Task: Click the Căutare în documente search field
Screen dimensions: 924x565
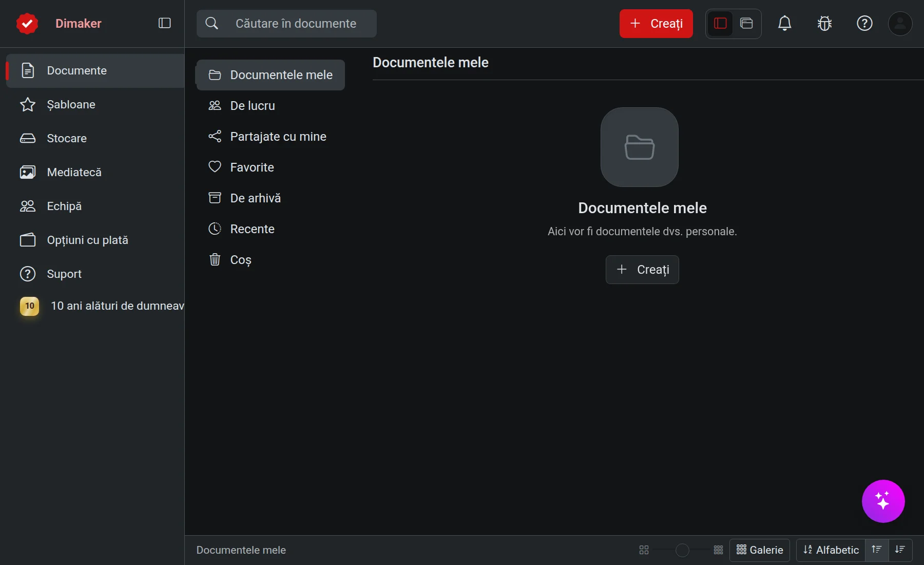Action: pos(286,24)
